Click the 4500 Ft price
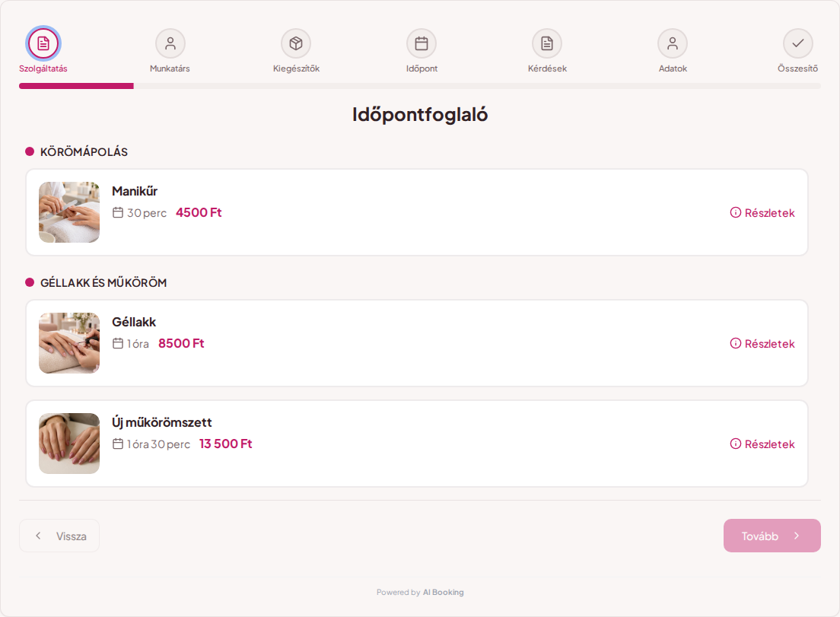The image size is (840, 617). tap(199, 212)
